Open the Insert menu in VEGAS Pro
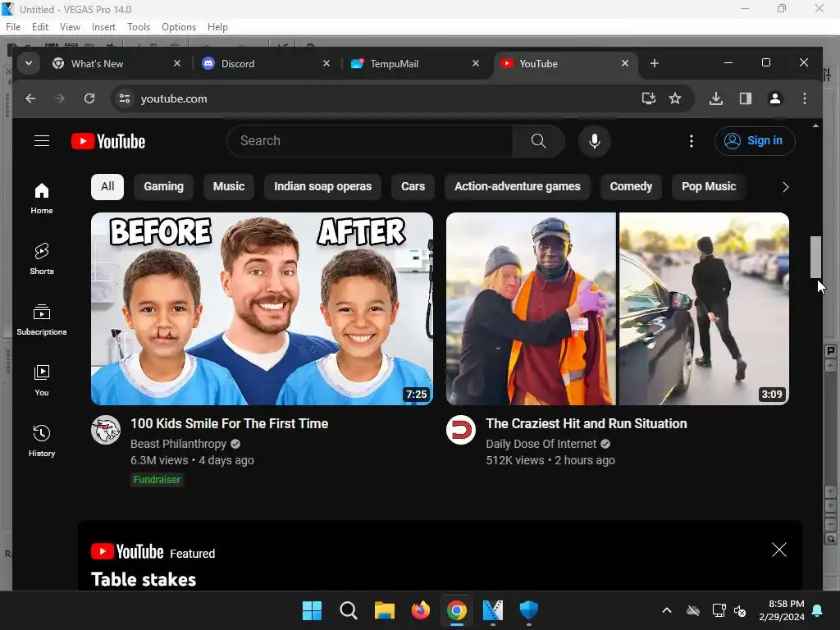The width and height of the screenshot is (840, 630). click(x=103, y=27)
